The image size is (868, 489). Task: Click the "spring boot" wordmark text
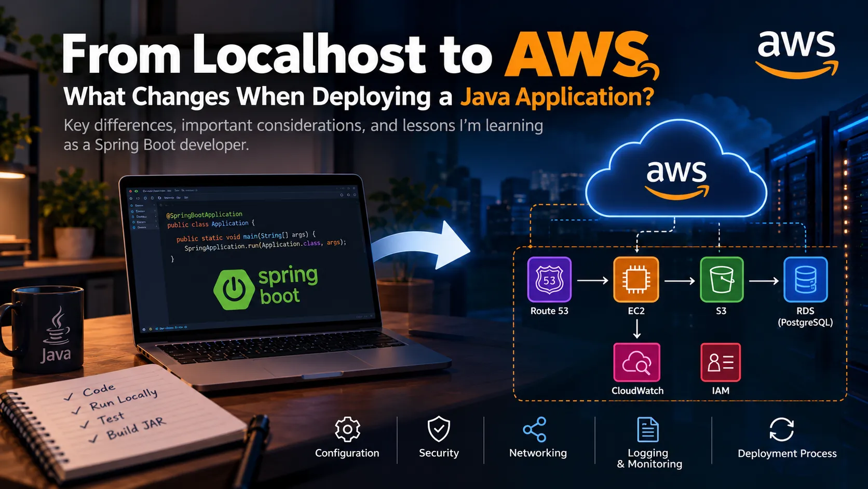click(288, 285)
